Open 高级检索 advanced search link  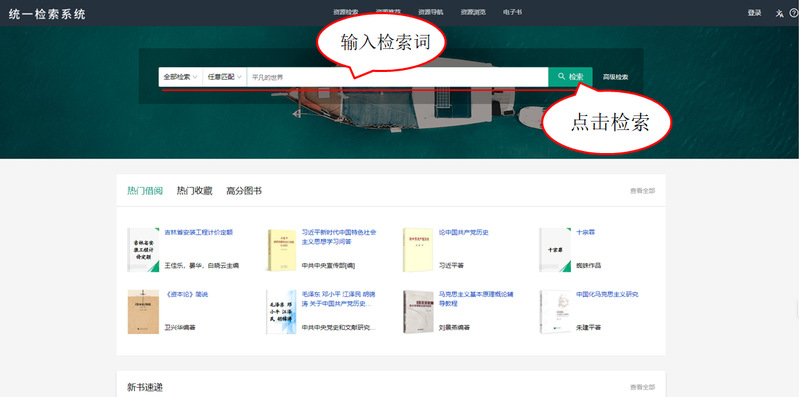[616, 77]
